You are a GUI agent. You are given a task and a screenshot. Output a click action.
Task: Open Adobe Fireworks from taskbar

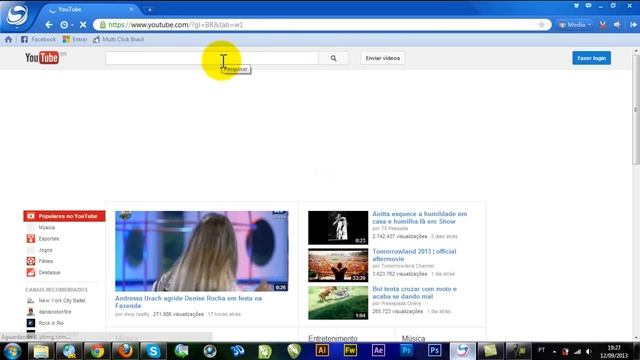(x=350, y=351)
